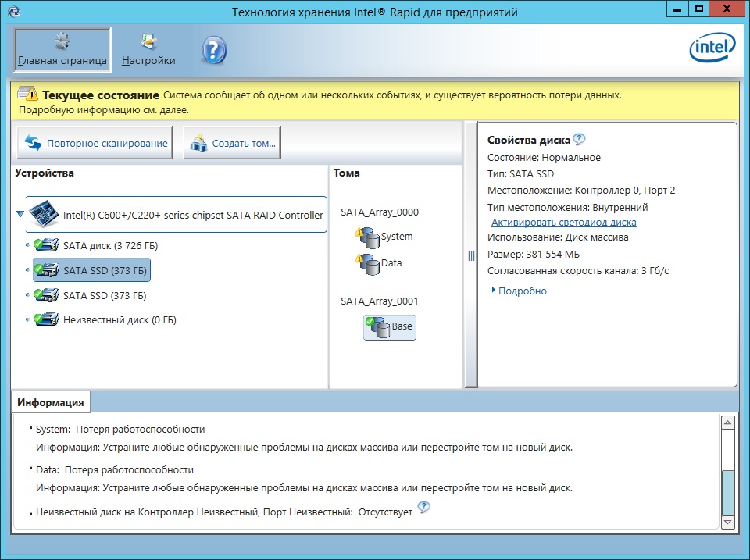
Task: Click the Data volume icon with warning
Action: (367, 264)
